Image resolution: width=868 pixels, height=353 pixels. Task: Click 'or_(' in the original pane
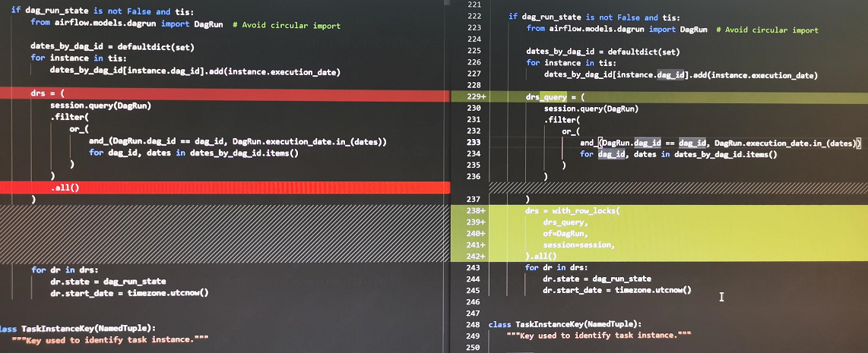pos(78,129)
